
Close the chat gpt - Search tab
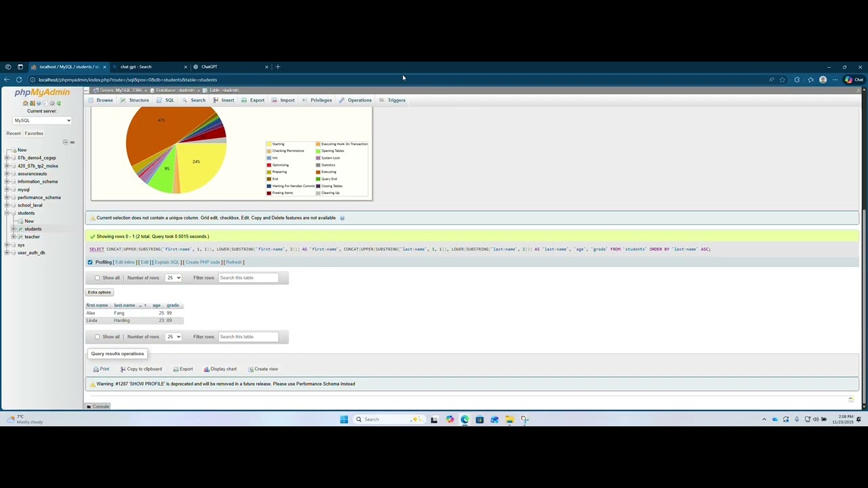click(185, 66)
